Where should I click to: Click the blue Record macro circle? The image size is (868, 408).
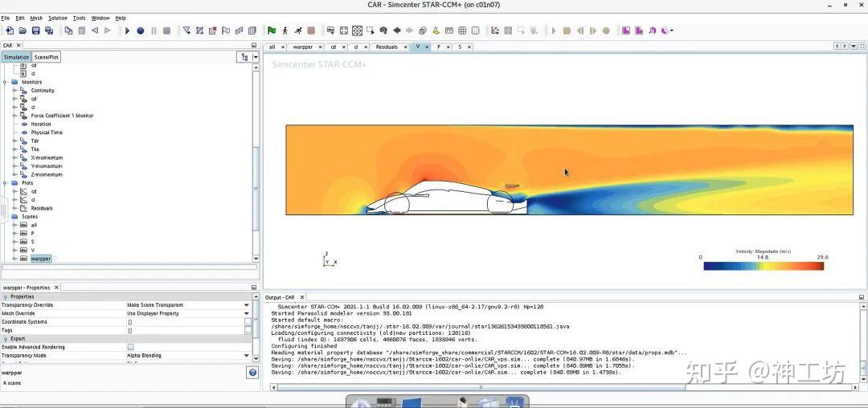pos(141,31)
